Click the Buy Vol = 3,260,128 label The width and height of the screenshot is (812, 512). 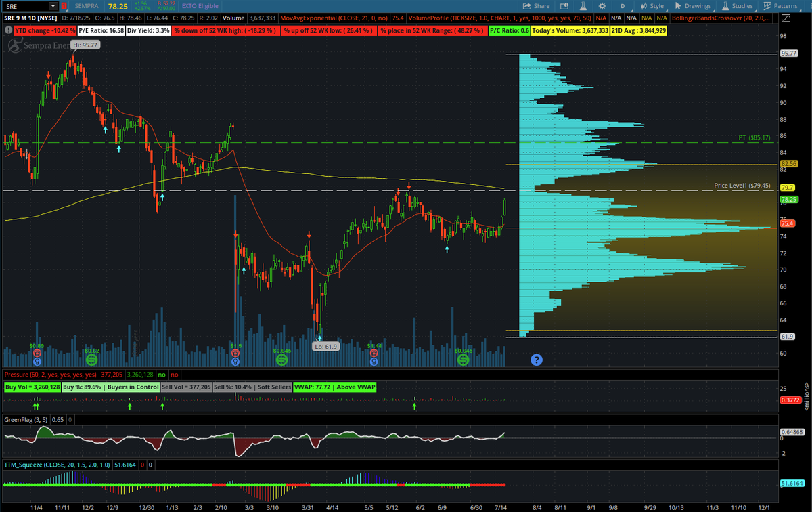coord(32,387)
